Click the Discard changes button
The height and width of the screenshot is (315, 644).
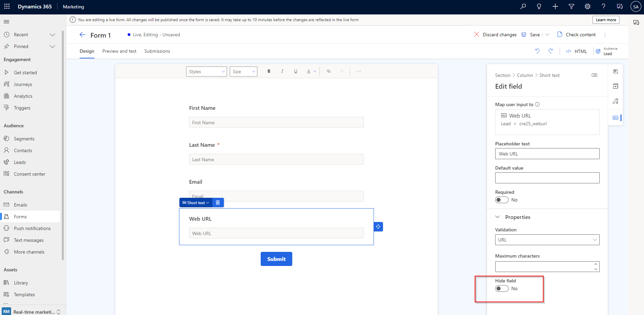coord(496,35)
